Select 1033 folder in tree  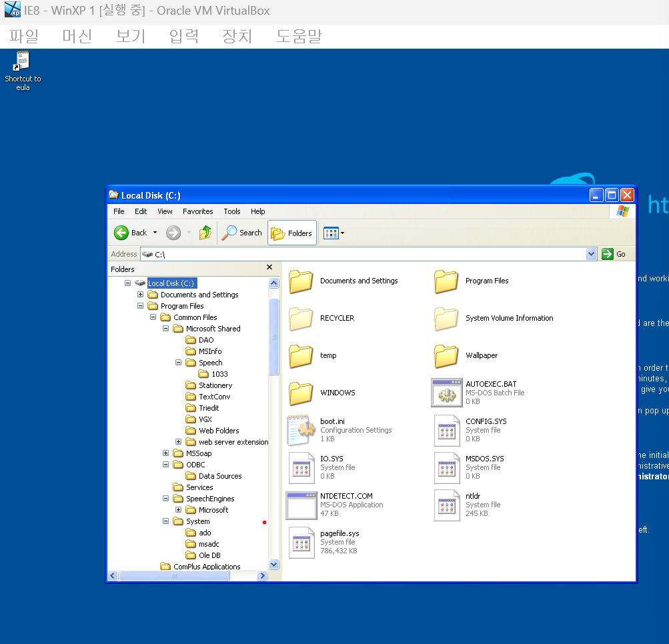(213, 374)
